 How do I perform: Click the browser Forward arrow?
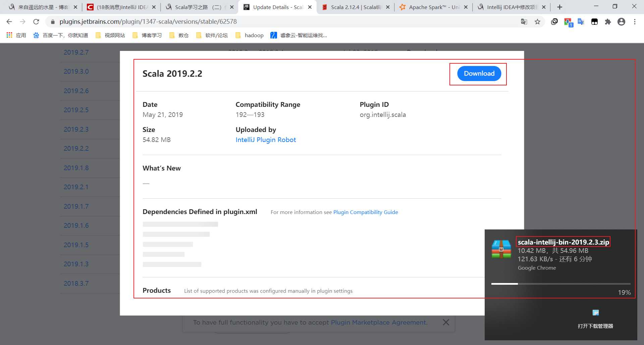pos(22,22)
